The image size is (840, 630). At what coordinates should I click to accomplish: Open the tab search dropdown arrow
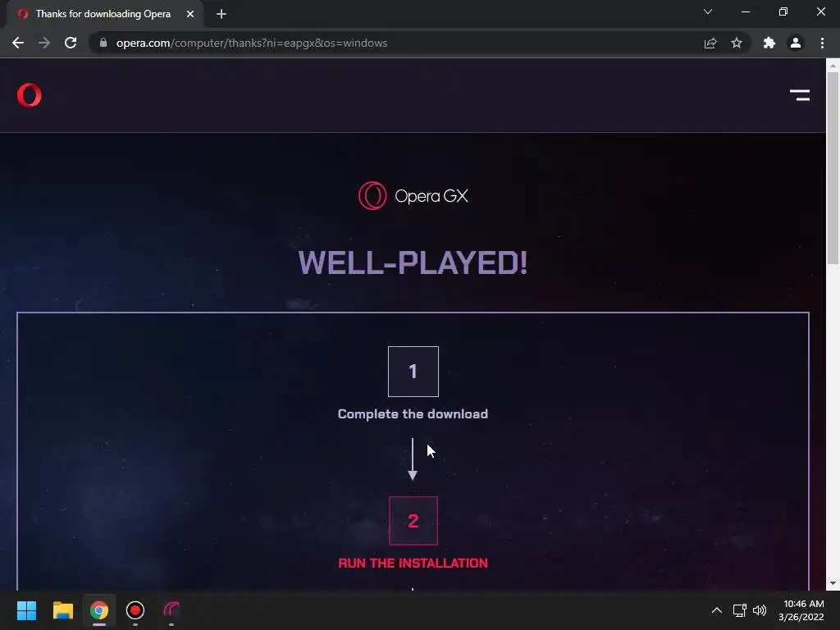pos(708,11)
